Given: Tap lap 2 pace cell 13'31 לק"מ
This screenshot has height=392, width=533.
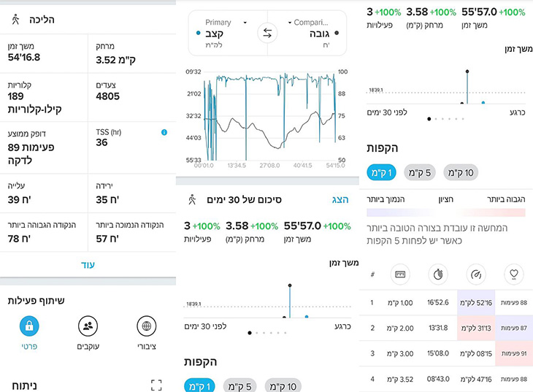Looking at the screenshot, I should coord(476,328).
